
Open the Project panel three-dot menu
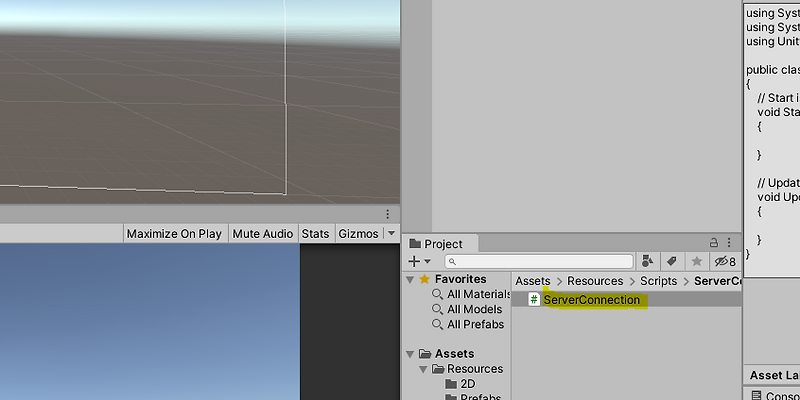coord(729,242)
